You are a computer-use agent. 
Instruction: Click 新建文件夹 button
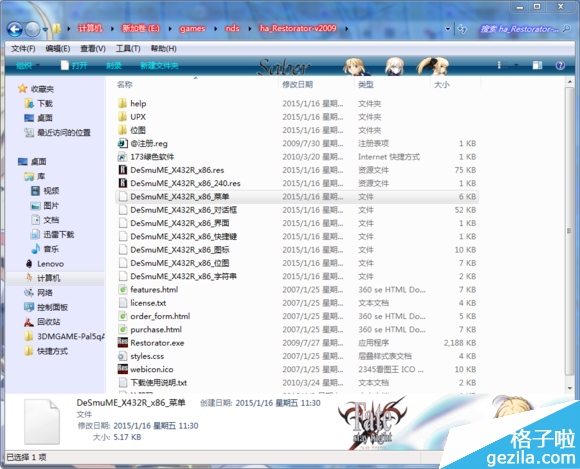pos(159,65)
